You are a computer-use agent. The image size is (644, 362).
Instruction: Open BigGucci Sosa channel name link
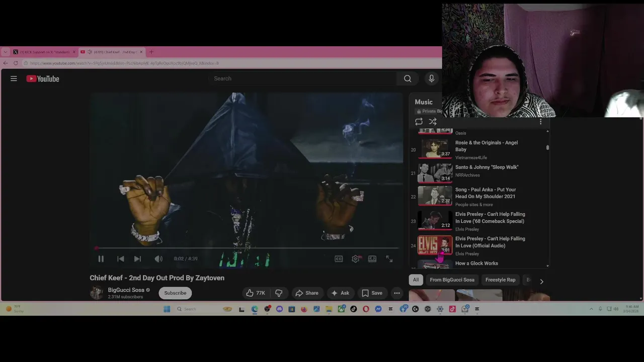point(126,290)
